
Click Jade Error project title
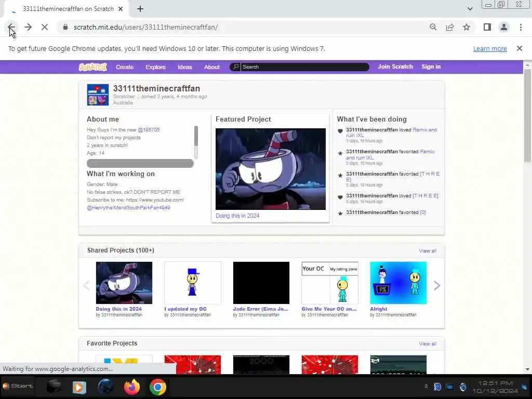260,309
